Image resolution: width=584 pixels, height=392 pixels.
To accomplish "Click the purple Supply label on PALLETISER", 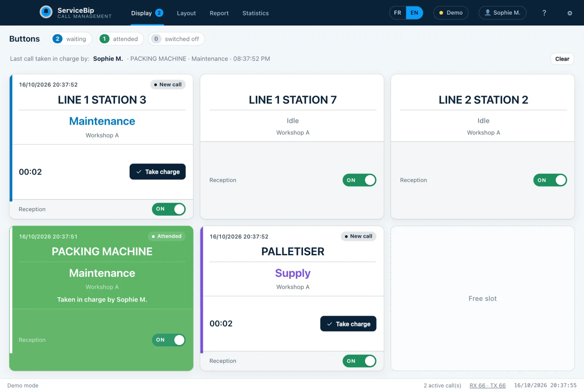I will [x=293, y=273].
